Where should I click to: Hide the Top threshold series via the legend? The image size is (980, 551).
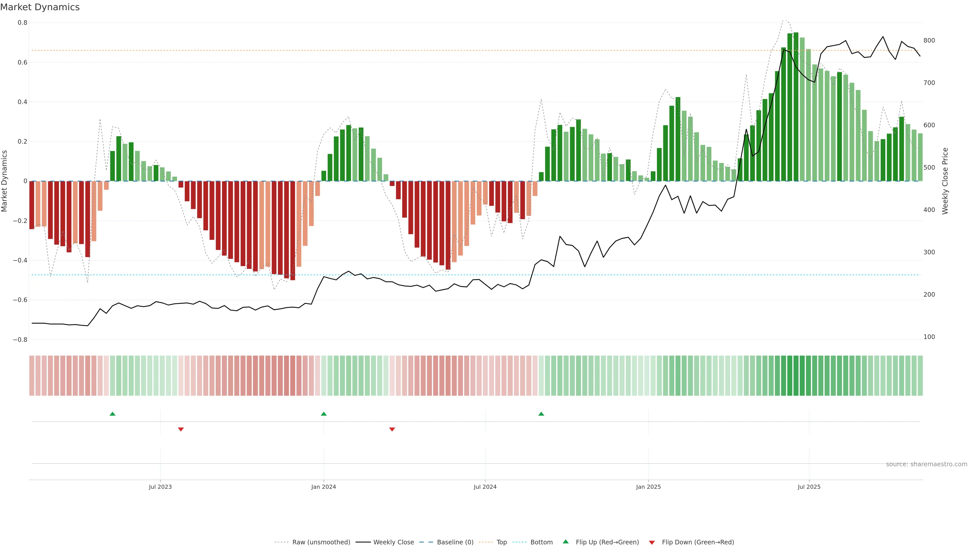point(501,542)
